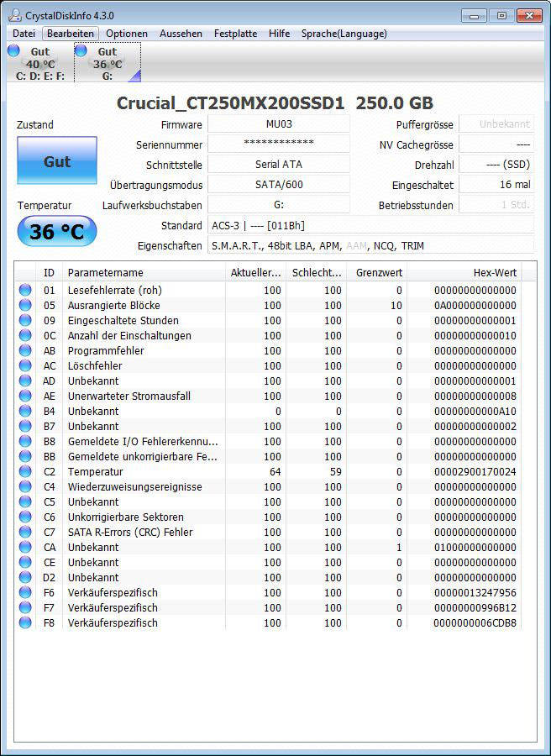
Task: Open the Optionen menu
Action: tap(127, 34)
